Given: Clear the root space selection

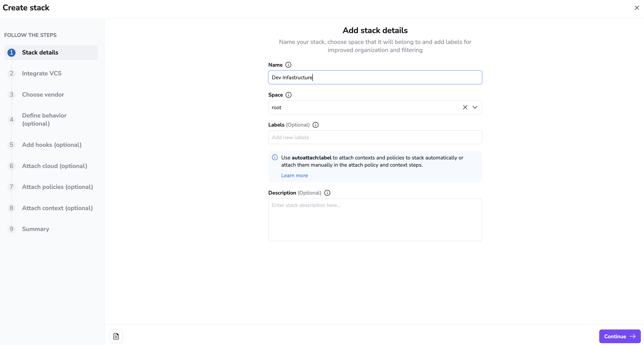Looking at the screenshot, I should click(x=465, y=107).
